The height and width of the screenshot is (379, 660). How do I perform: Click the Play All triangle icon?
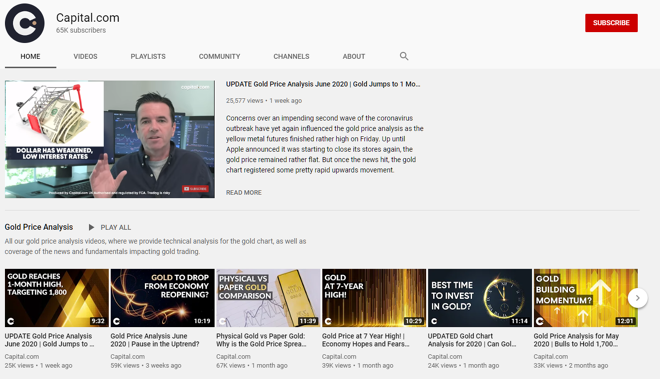click(91, 227)
